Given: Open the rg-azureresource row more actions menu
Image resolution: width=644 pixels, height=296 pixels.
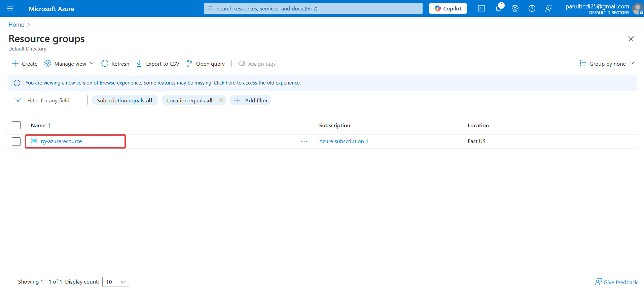Looking at the screenshot, I should pyautogui.click(x=304, y=141).
